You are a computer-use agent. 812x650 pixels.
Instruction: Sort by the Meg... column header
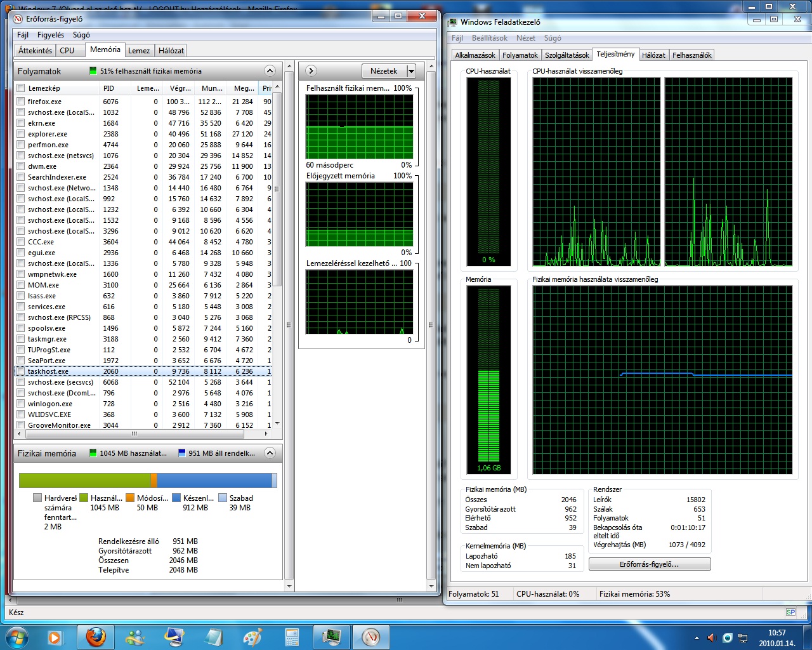click(242, 88)
